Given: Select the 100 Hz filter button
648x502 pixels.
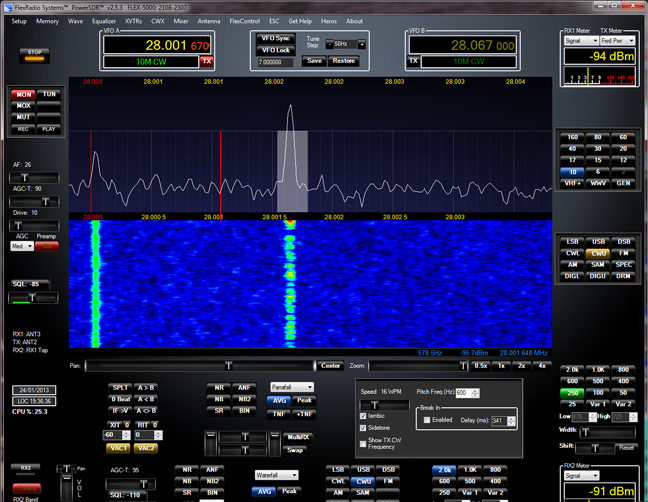Looking at the screenshot, I should click(598, 393).
